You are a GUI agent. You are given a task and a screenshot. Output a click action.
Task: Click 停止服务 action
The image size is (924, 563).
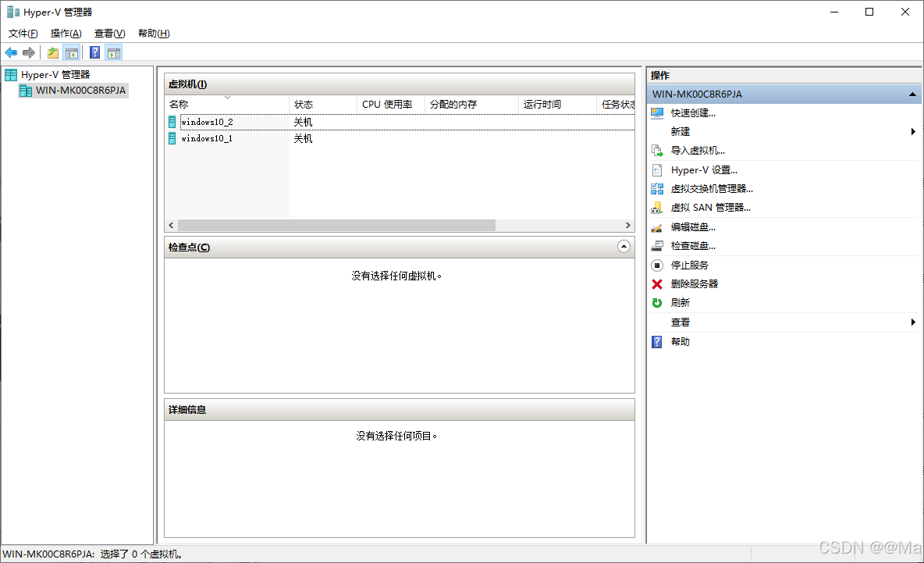point(689,265)
